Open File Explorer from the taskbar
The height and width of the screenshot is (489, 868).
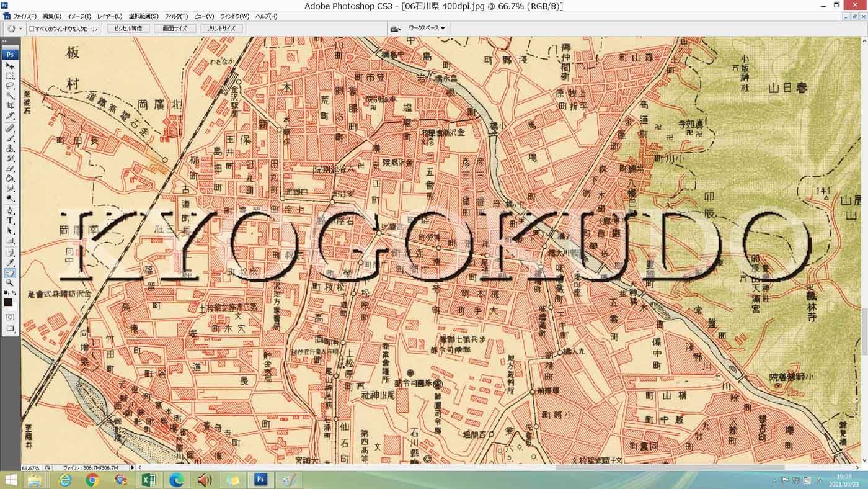pos(35,480)
